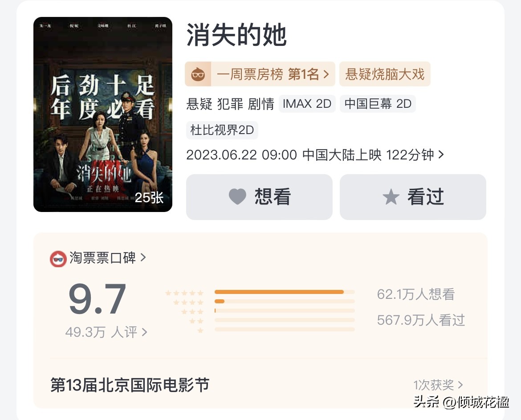Screen dimensions: 521x420
Task: Select the five-star rating row icon
Action: click(185, 293)
